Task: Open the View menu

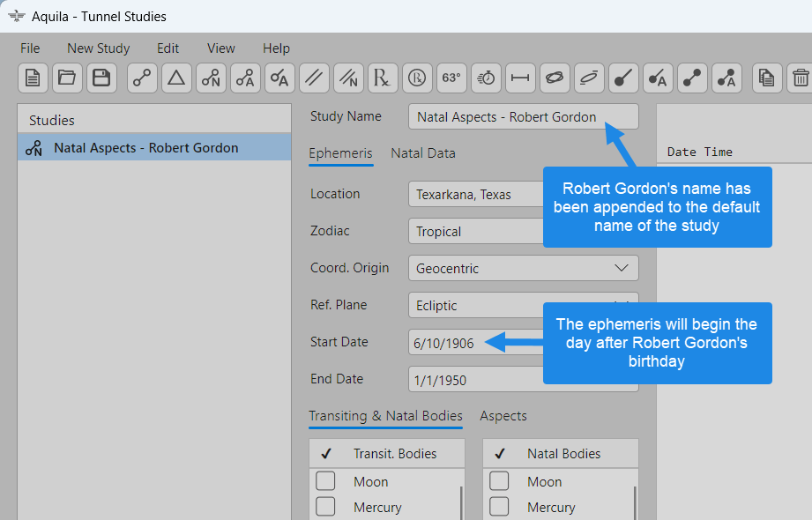Action: click(x=221, y=48)
